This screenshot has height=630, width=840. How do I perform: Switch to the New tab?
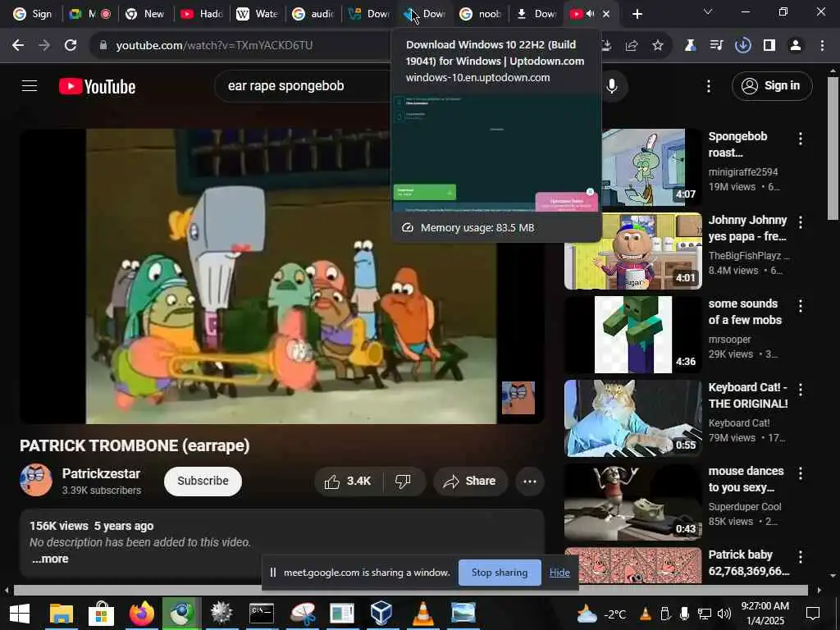point(144,14)
